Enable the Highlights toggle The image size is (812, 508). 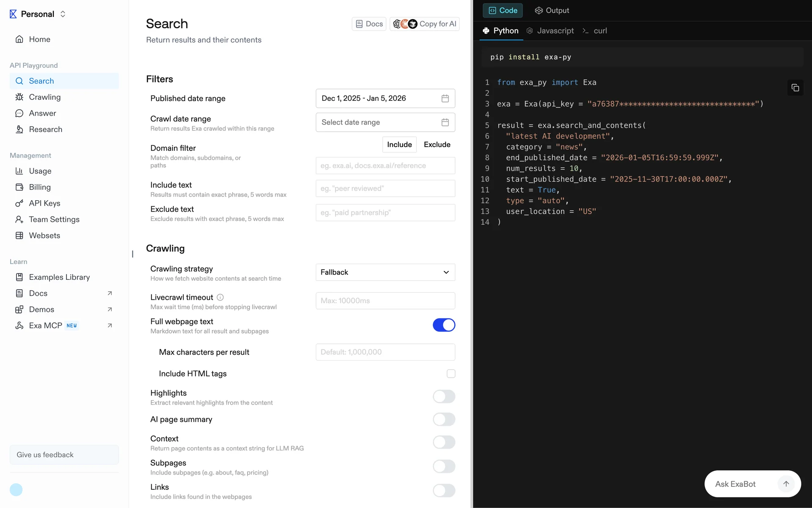click(x=444, y=397)
